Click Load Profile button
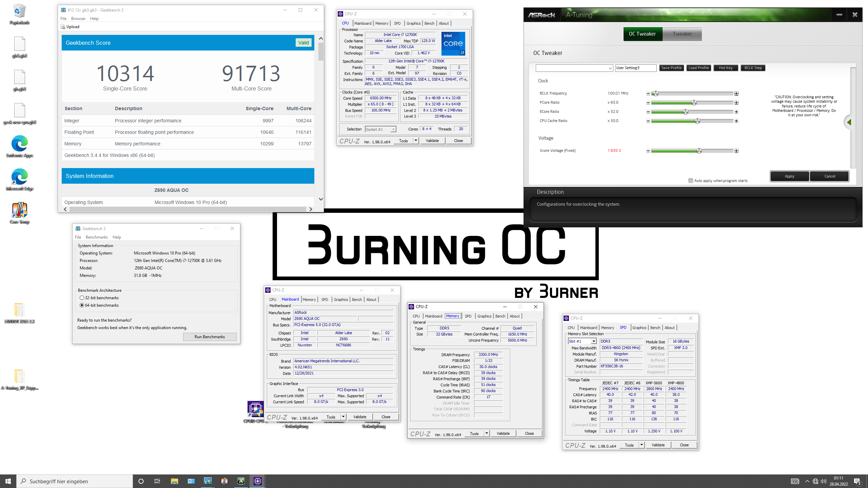The image size is (868, 488). [x=698, y=68]
